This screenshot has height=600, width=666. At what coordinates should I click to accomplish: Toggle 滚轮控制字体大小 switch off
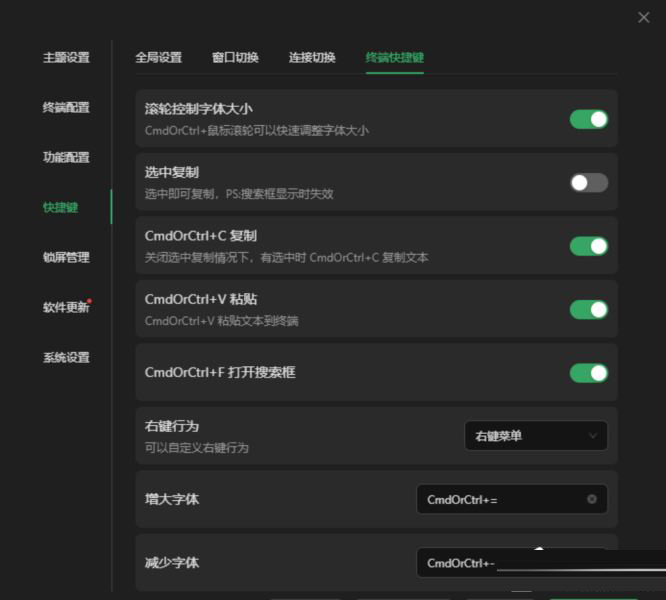tap(589, 119)
